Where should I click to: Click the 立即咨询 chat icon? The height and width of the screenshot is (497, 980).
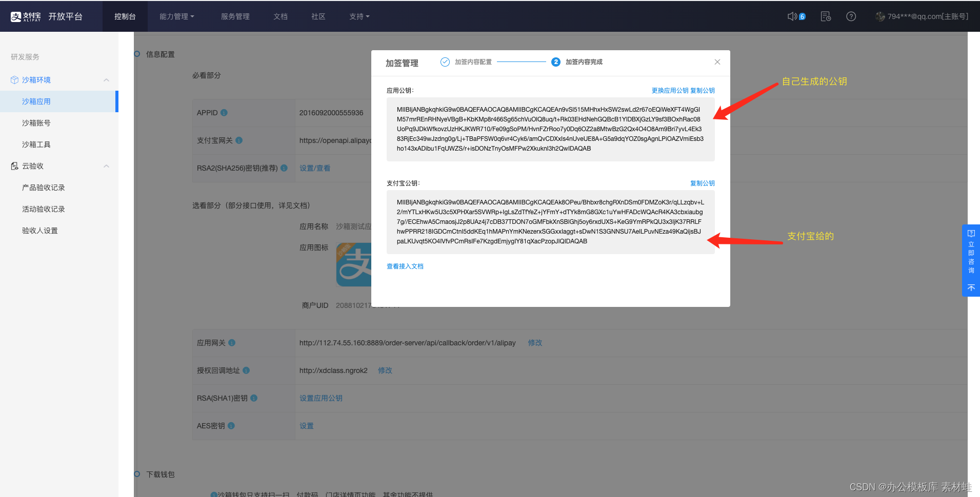coord(971,234)
